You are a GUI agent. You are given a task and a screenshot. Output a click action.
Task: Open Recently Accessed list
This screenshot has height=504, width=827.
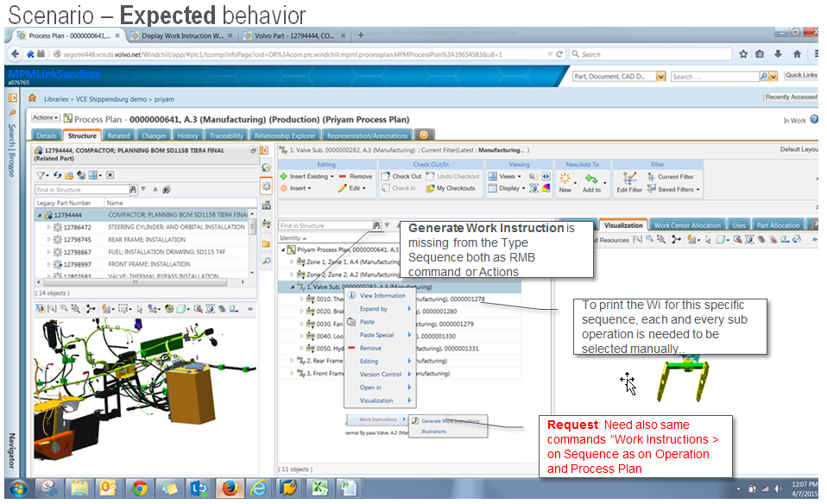(x=791, y=97)
